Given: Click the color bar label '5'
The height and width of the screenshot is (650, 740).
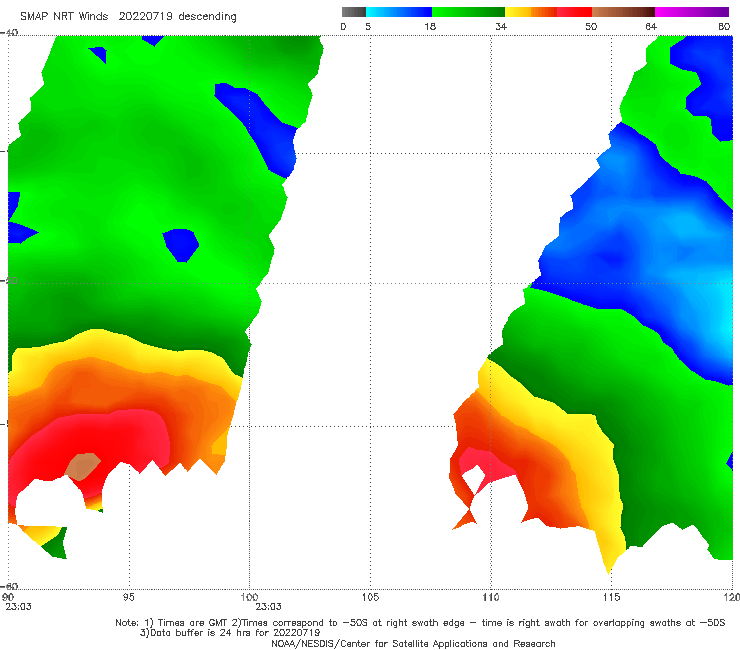Looking at the screenshot, I should pyautogui.click(x=368, y=26).
